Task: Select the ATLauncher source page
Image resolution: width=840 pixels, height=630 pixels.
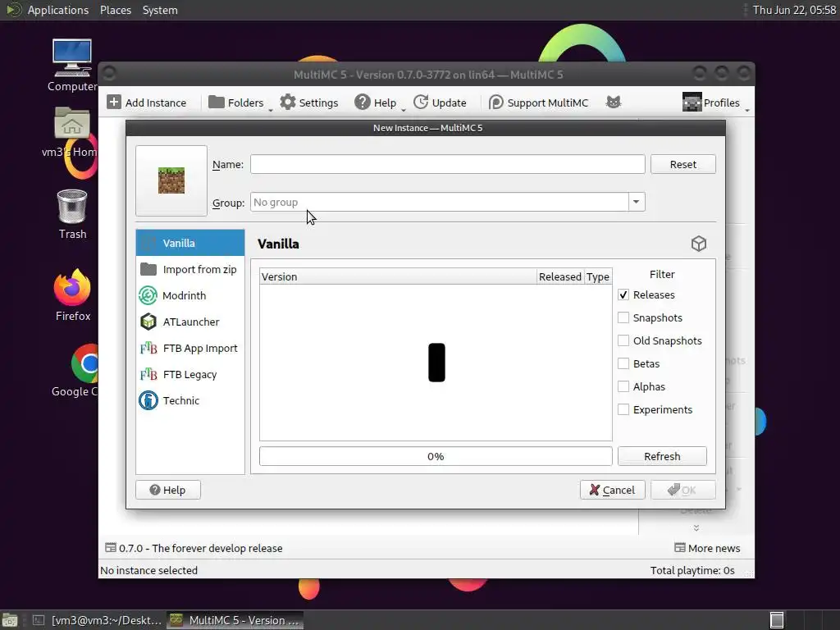Action: click(x=190, y=322)
